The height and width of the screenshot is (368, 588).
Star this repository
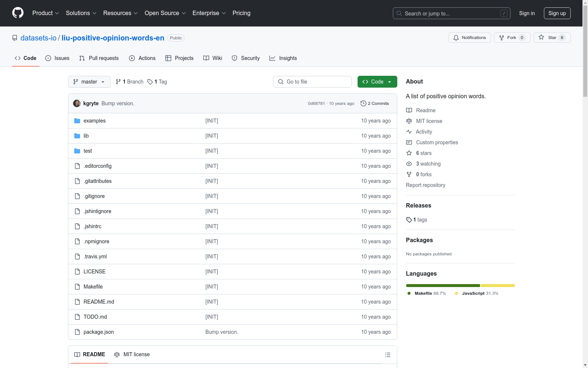552,38
